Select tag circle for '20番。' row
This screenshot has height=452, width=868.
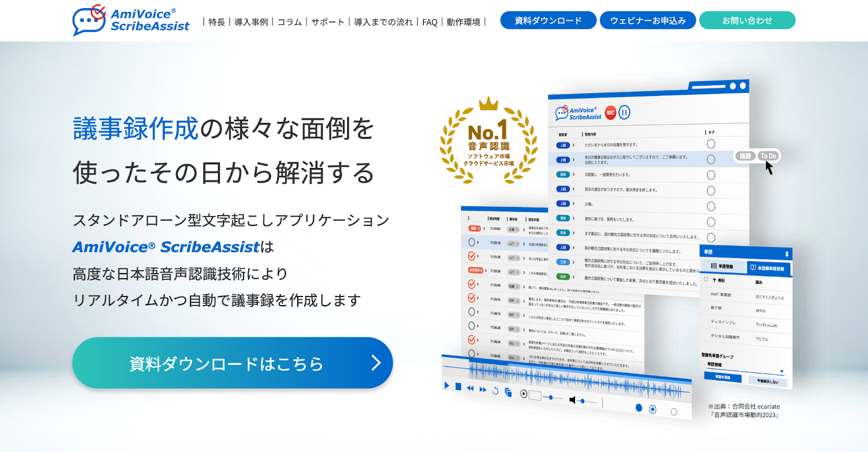[x=711, y=206]
